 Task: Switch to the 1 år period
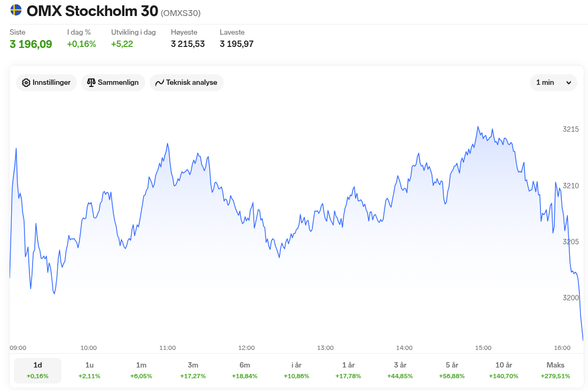348,370
